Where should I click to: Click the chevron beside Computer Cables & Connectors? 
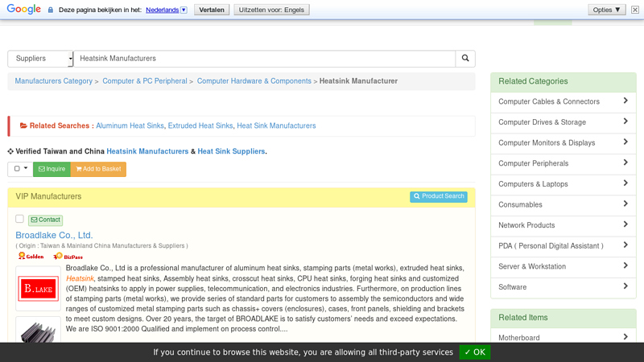point(625,101)
